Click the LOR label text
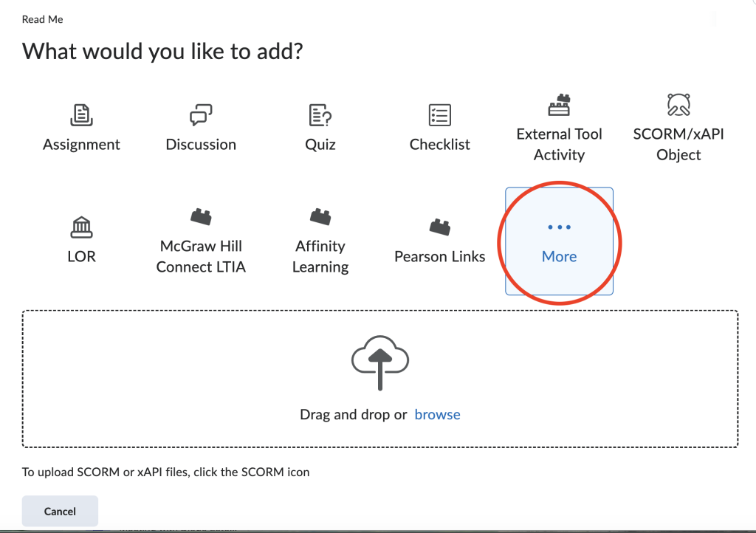The height and width of the screenshot is (533, 756). (x=81, y=256)
